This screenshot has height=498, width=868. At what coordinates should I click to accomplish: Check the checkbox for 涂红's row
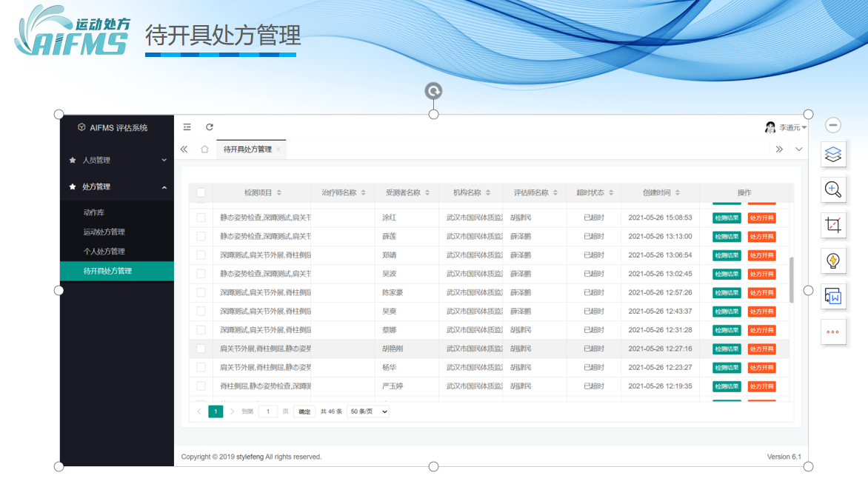[x=201, y=218]
